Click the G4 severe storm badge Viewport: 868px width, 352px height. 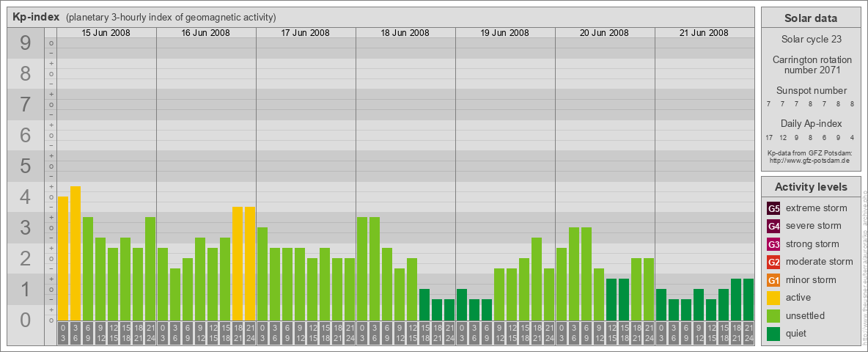point(773,226)
